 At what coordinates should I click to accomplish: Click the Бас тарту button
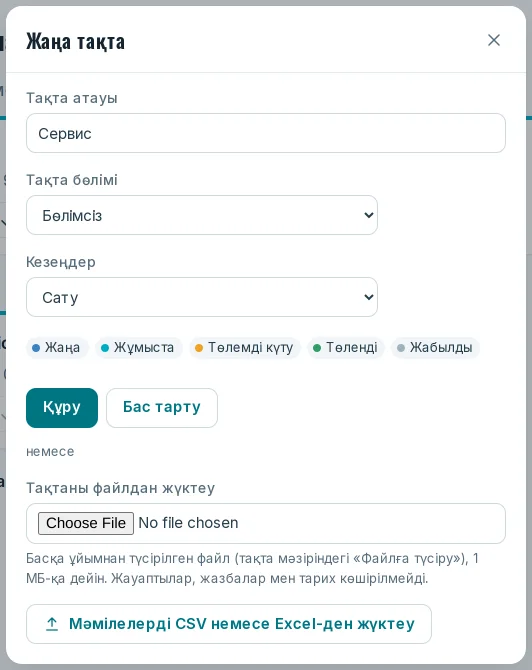pos(162,408)
